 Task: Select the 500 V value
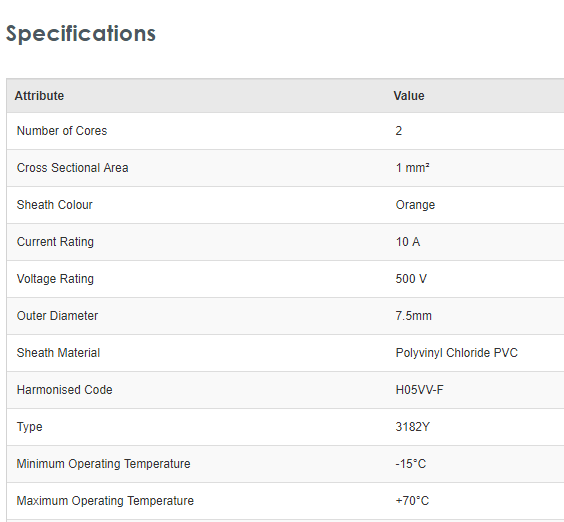411,279
